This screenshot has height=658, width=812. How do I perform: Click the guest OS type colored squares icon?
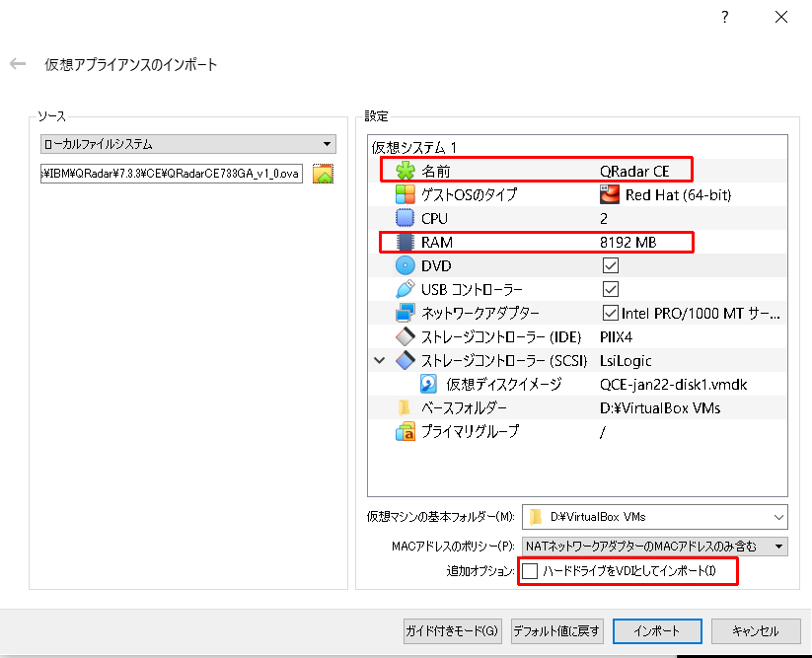pyautogui.click(x=405, y=194)
